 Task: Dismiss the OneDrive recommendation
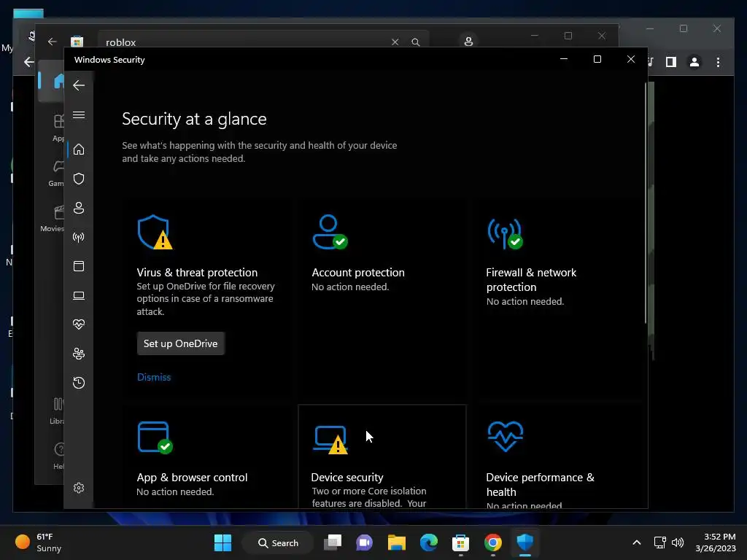154,377
